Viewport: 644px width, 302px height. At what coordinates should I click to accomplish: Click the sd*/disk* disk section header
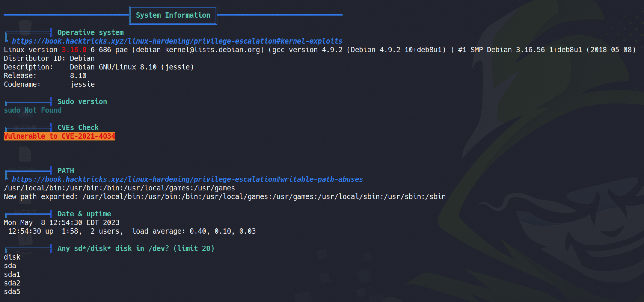[136, 248]
